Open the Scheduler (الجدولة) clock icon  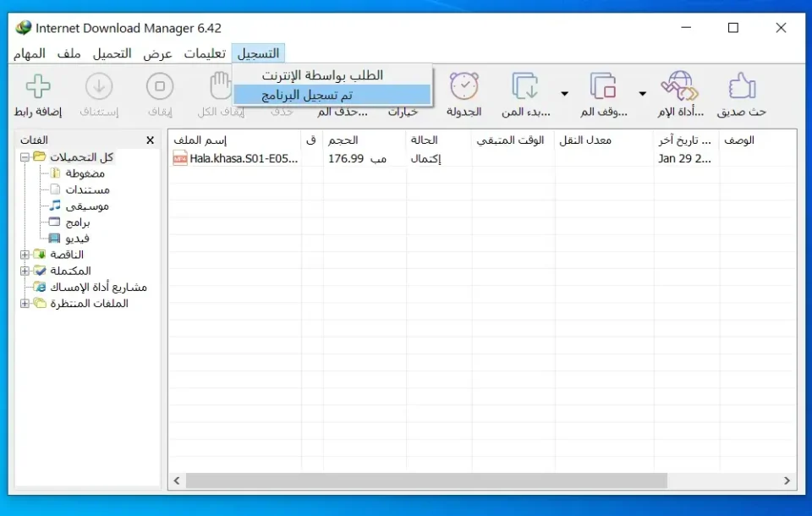point(464,87)
